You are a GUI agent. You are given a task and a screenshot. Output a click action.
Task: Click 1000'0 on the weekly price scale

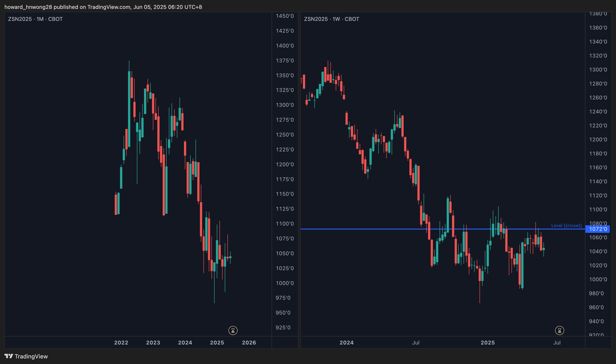pos(598,279)
